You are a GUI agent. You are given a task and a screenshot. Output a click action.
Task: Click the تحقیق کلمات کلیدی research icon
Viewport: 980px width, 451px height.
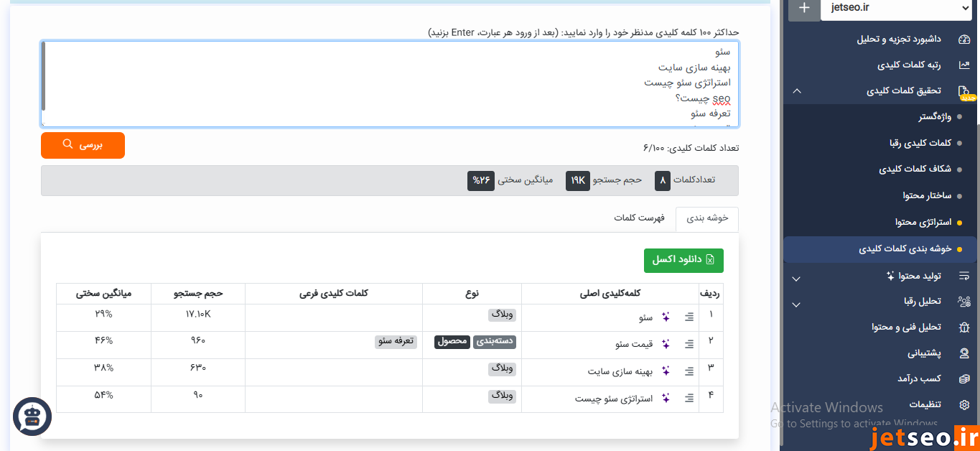(964, 90)
